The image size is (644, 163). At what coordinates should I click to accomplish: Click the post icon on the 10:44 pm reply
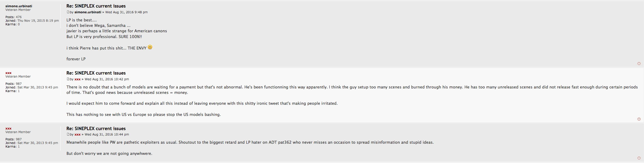68,134
